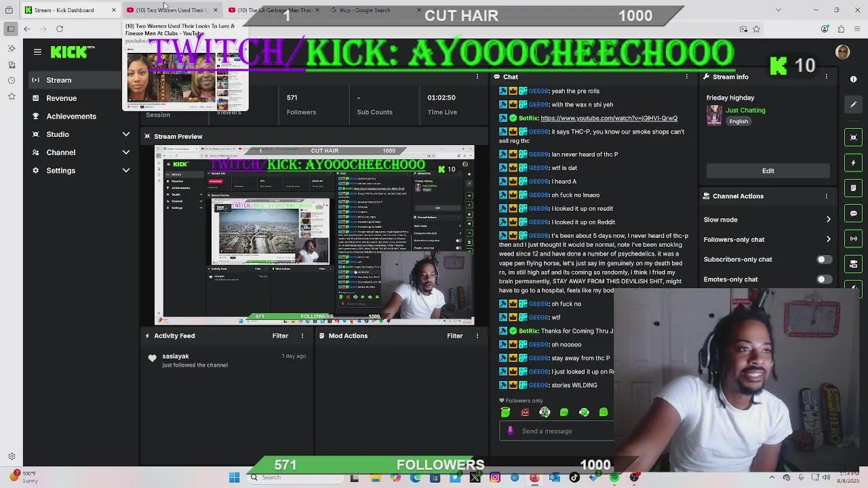Click the English language tag
Image resolution: width=868 pixels, height=488 pixels.
click(x=738, y=121)
